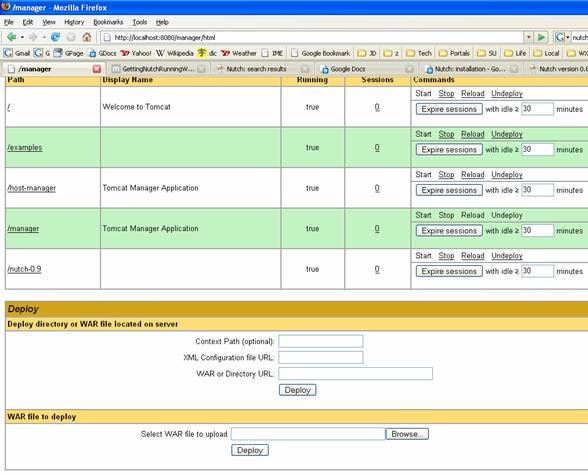Screen dimensions: 588x474
Task: Open the IME bookmark
Action: coord(272,53)
